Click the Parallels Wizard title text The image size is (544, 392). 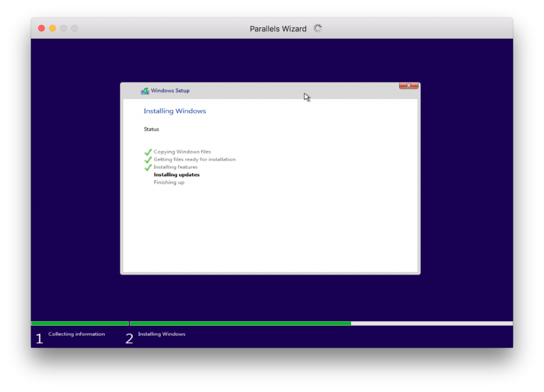(278, 28)
